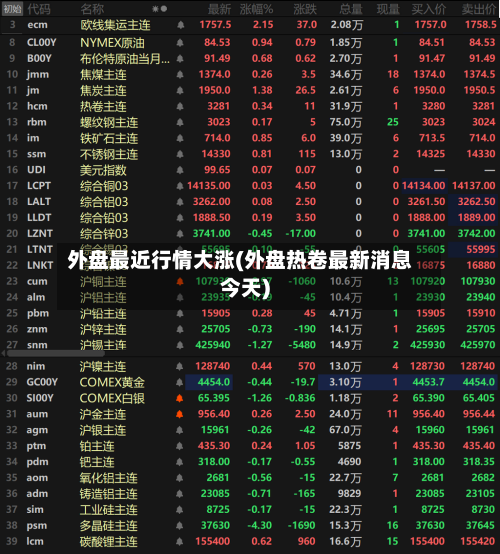Click code ecm
The width and height of the screenshot is (500, 554).
tap(37, 25)
